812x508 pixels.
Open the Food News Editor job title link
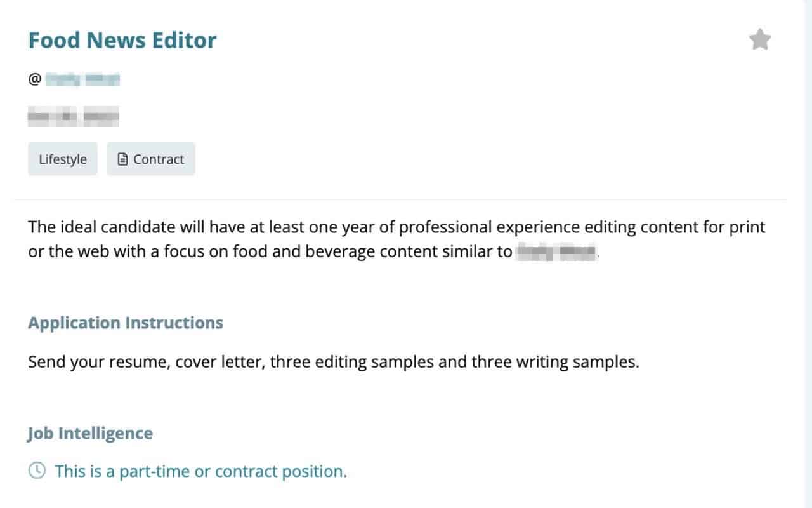point(122,39)
